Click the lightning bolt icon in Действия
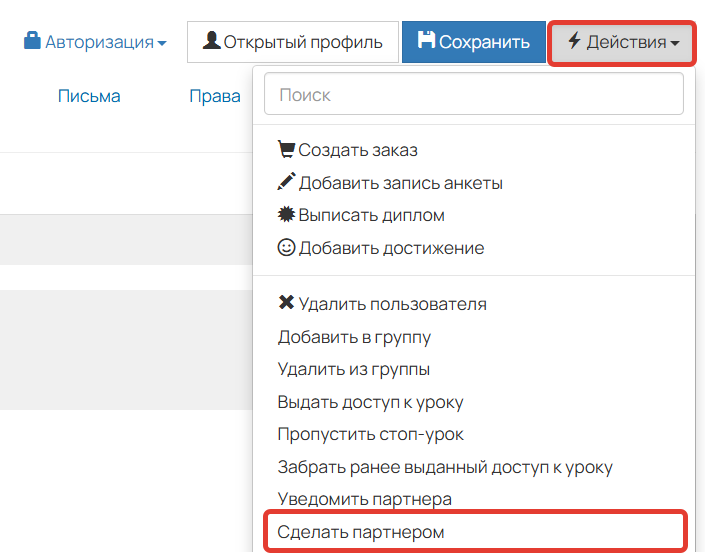This screenshot has width=705, height=553. pos(574,40)
